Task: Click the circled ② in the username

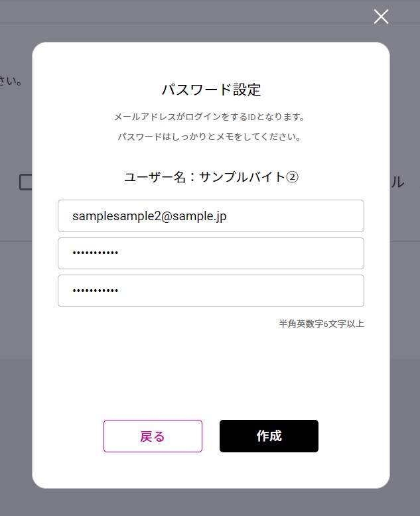Action: [x=292, y=177]
